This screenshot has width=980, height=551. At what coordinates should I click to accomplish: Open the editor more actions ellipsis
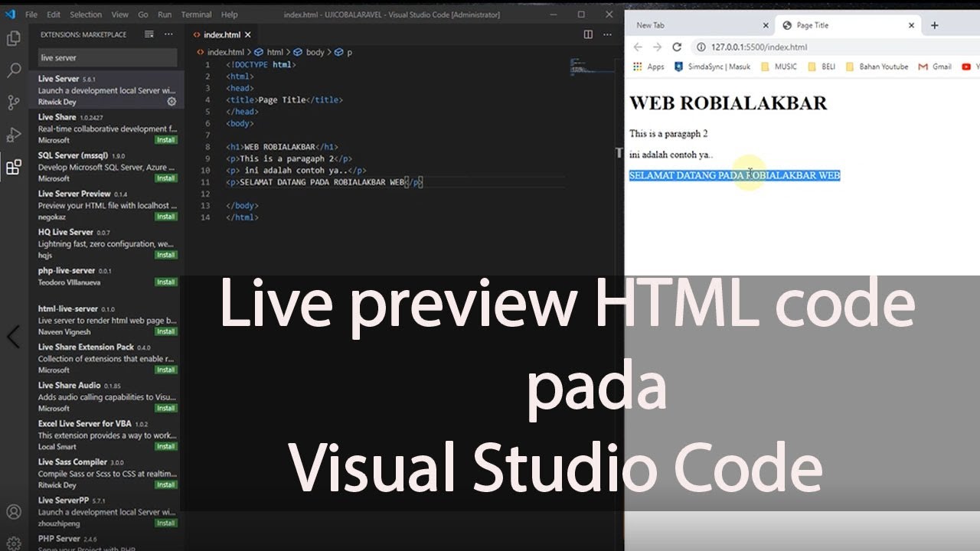coord(607,34)
